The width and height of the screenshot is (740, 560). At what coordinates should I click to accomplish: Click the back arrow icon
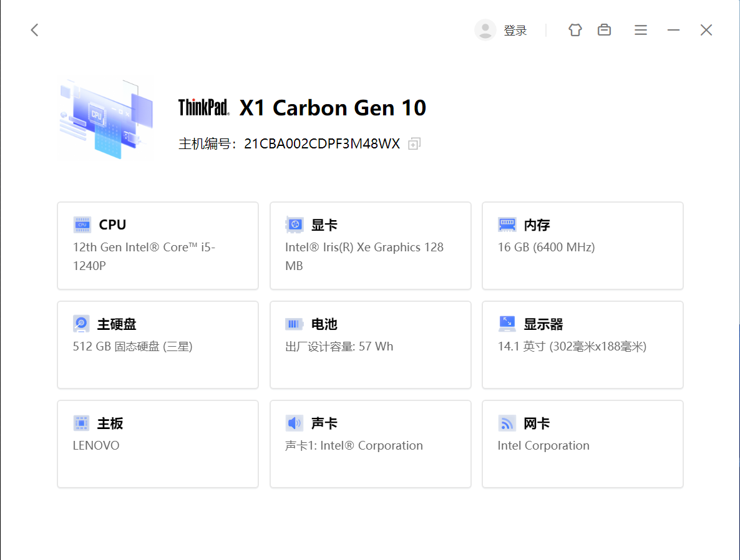(x=35, y=30)
